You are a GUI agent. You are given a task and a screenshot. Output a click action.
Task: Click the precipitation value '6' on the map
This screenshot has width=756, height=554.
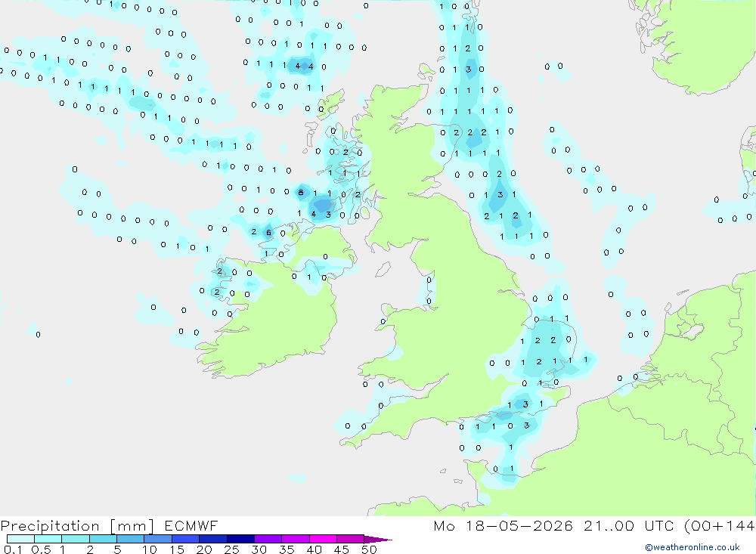click(x=268, y=232)
